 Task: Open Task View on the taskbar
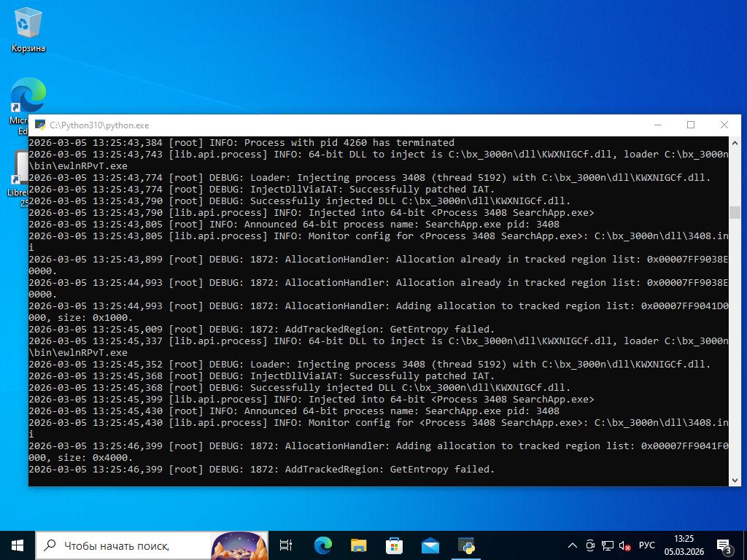tap(286, 545)
